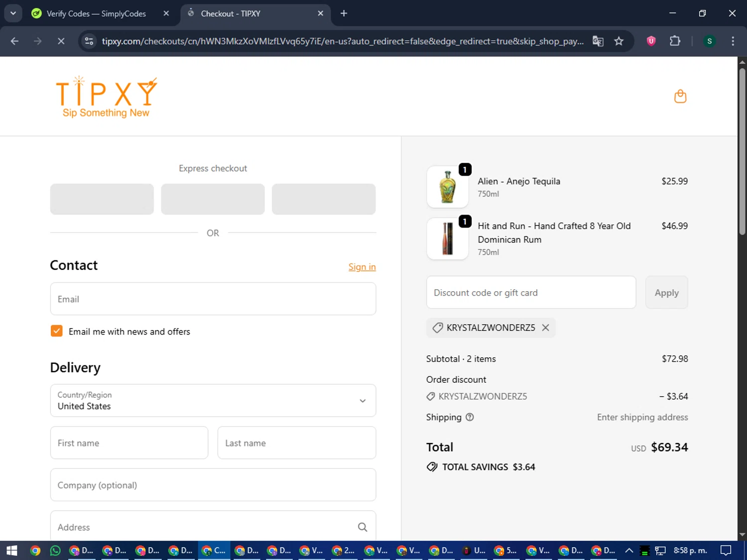This screenshot has height=560, width=747.
Task: Focus the Discount code or gift card field
Action: pos(531,293)
